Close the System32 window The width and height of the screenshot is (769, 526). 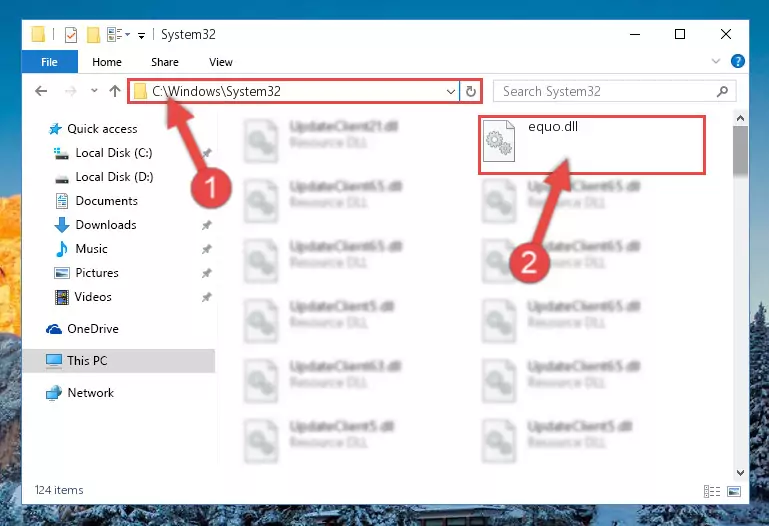[726, 34]
